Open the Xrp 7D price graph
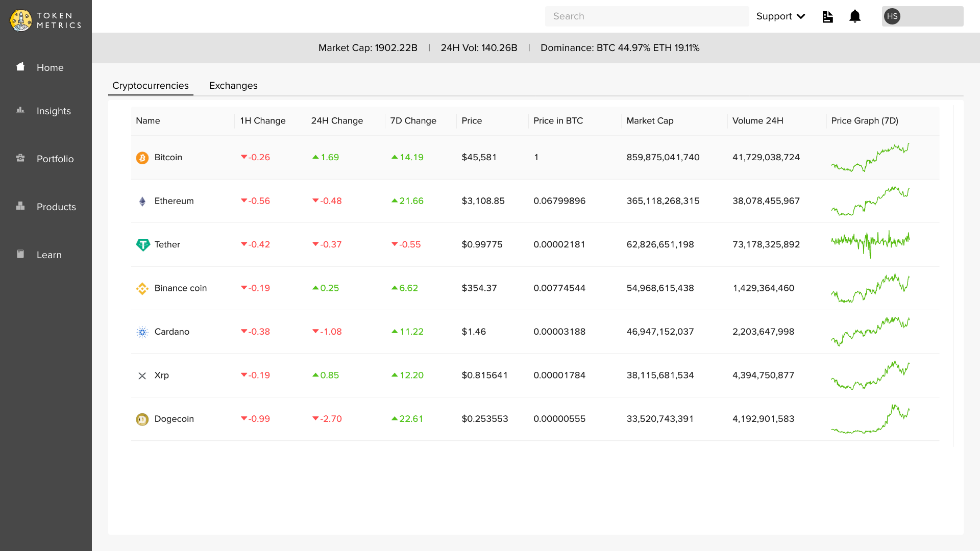The height and width of the screenshot is (551, 980). [870, 375]
